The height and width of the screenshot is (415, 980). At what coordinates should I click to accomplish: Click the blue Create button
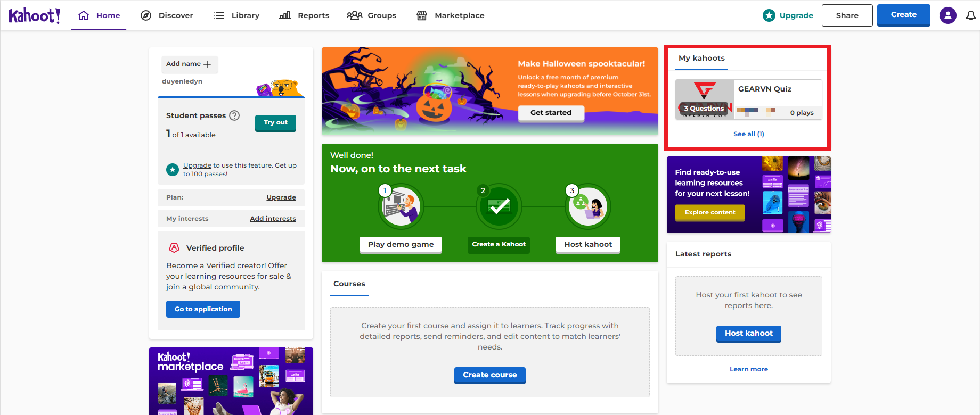903,15
